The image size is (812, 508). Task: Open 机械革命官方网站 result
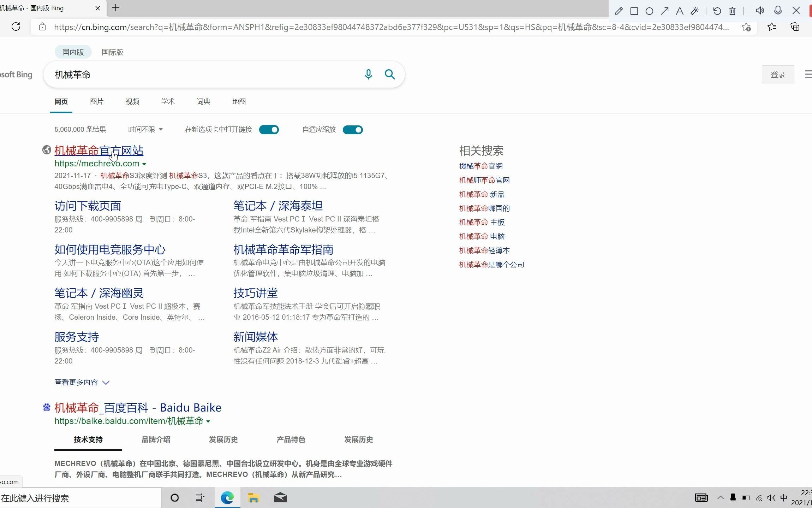pyautogui.click(x=99, y=150)
